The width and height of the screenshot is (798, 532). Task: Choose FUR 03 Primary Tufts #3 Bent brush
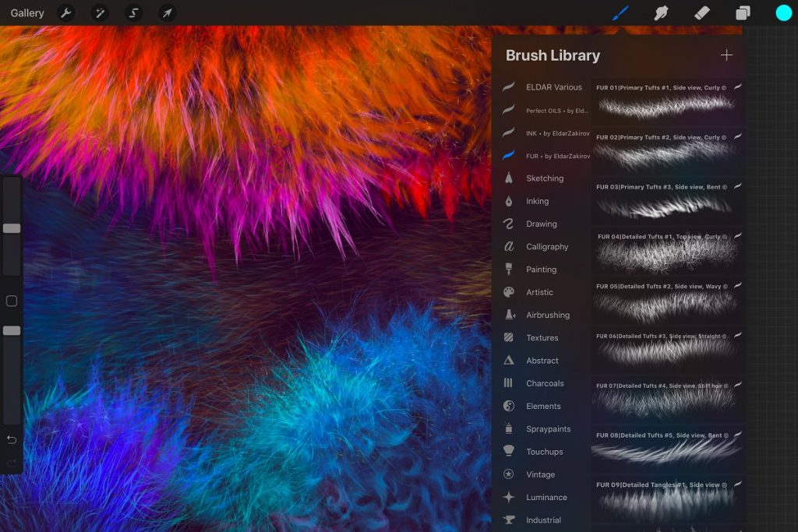[x=667, y=200]
